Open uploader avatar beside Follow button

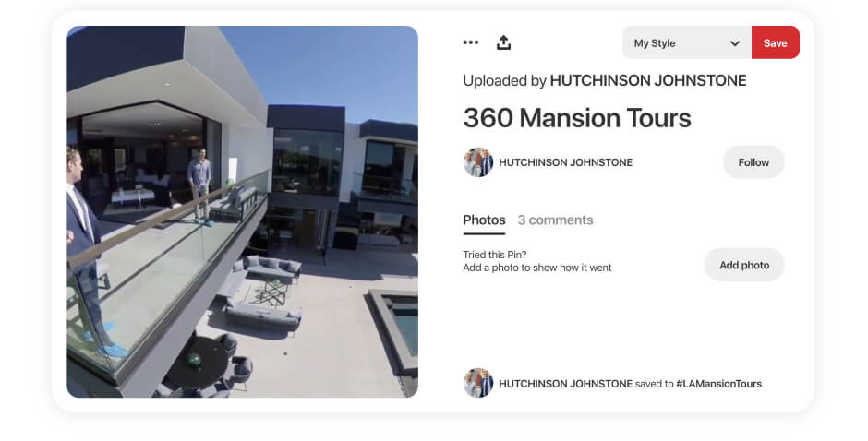click(477, 162)
